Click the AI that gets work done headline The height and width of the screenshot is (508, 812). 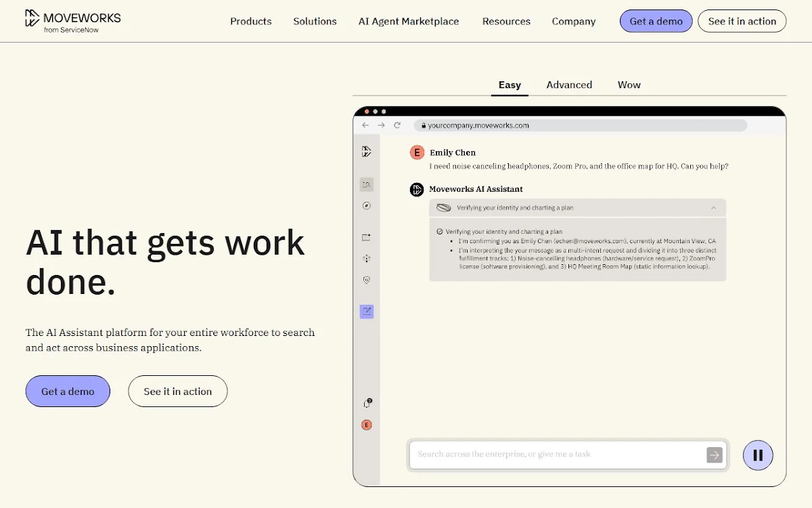point(166,263)
